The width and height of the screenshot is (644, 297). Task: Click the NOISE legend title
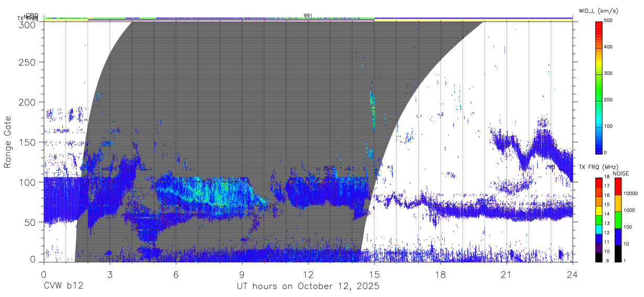[621, 173]
